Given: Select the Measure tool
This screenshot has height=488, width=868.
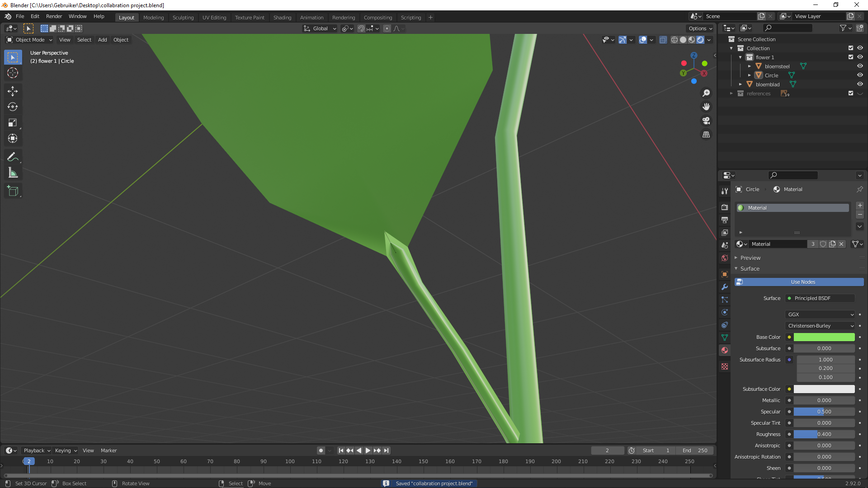Looking at the screenshot, I should [13, 173].
